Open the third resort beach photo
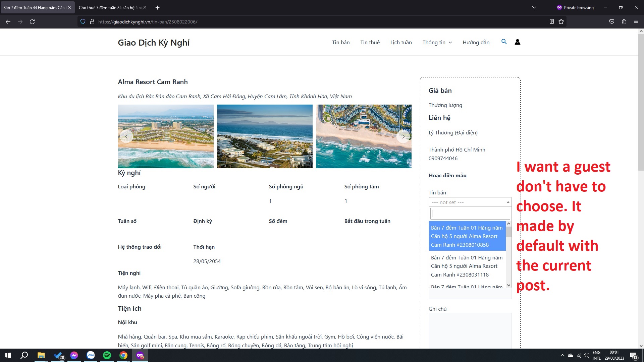Viewport: 644px width, 362px height. (x=364, y=136)
